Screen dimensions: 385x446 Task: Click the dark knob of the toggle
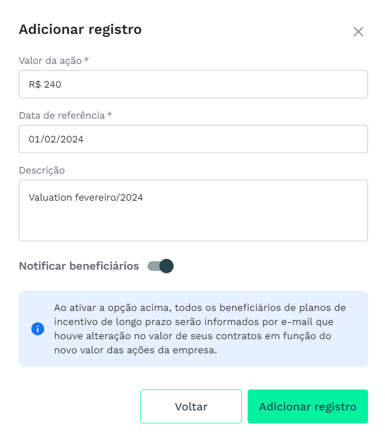tap(166, 266)
